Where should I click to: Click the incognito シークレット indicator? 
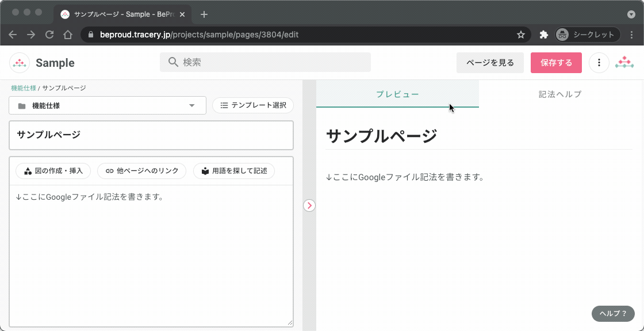pos(587,35)
